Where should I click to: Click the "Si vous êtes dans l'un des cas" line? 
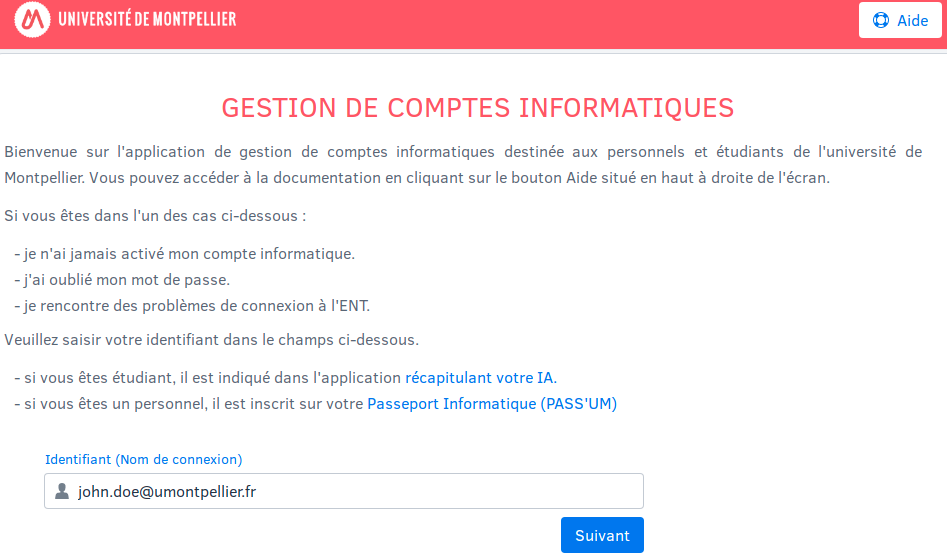[x=155, y=216]
